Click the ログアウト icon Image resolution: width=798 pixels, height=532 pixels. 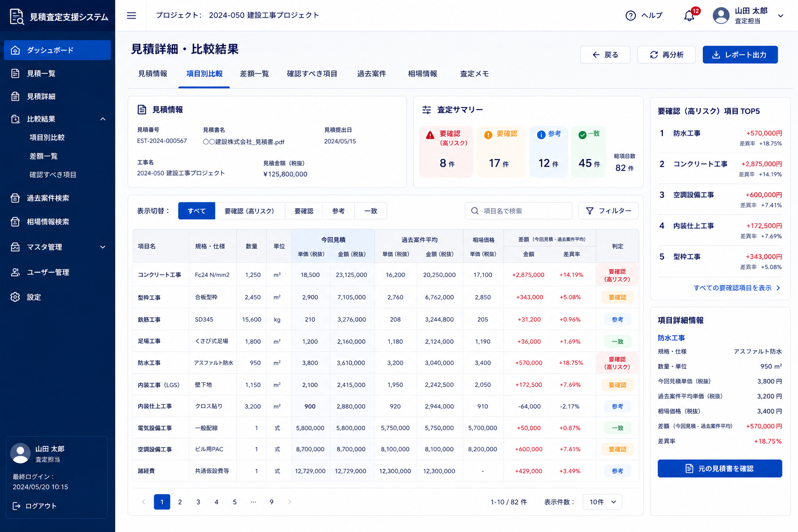tap(17, 506)
